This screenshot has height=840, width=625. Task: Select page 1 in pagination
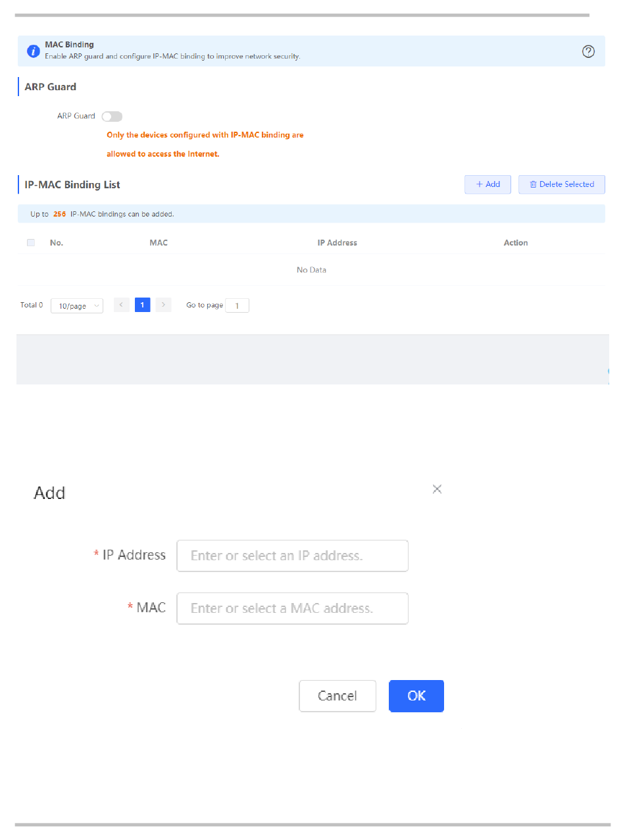tap(142, 305)
